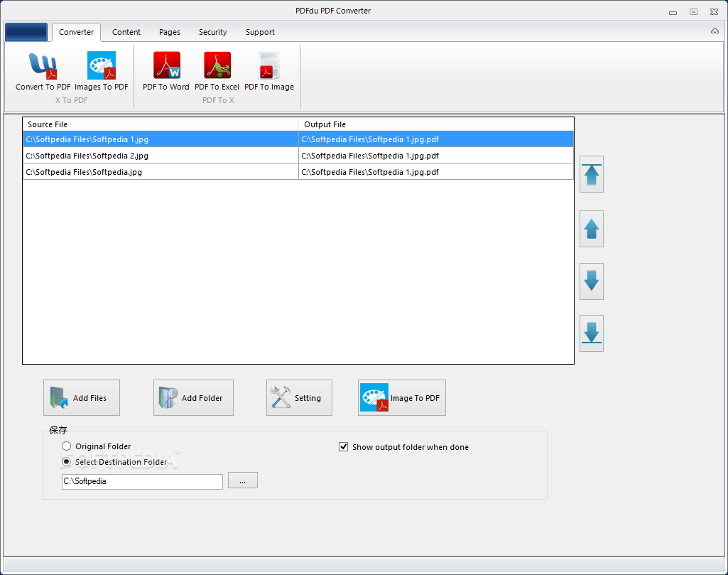The height and width of the screenshot is (575, 728).
Task: Move selected file down one position
Action: 592,281
